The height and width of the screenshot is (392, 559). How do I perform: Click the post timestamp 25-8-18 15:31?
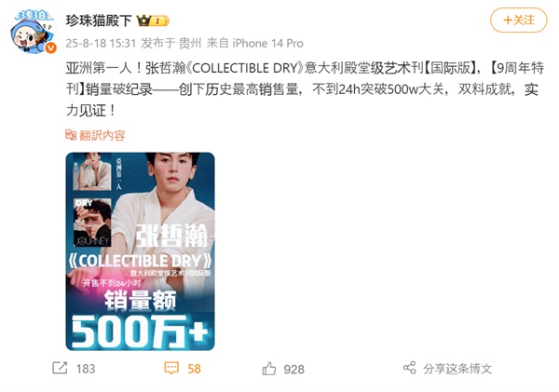click(101, 44)
